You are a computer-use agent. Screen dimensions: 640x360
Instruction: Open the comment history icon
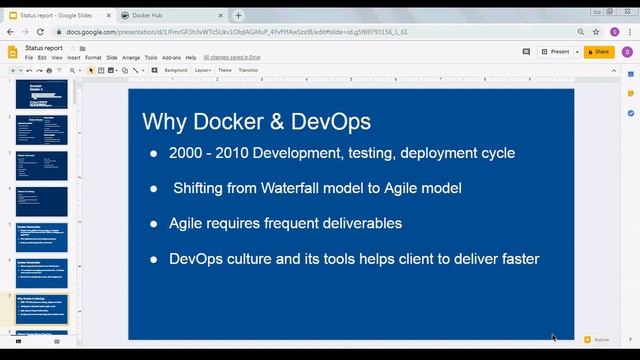pyautogui.click(x=526, y=52)
